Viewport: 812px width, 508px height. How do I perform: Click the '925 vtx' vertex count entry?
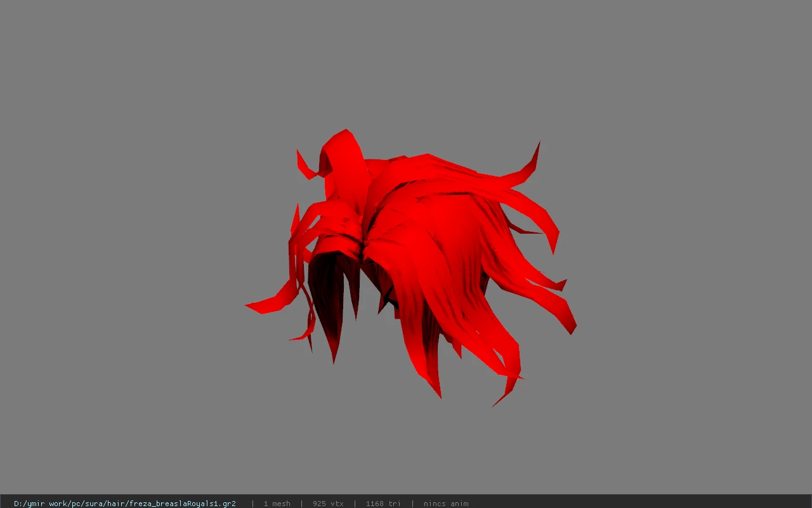tap(328, 504)
